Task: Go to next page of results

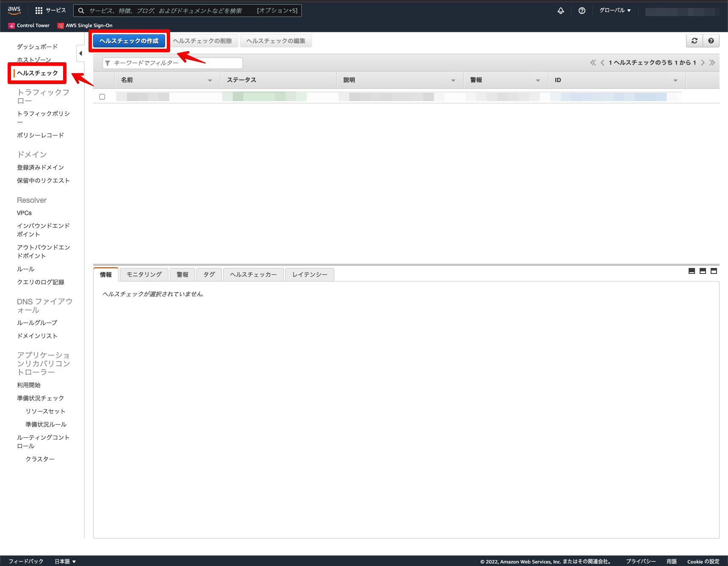Action: [703, 63]
